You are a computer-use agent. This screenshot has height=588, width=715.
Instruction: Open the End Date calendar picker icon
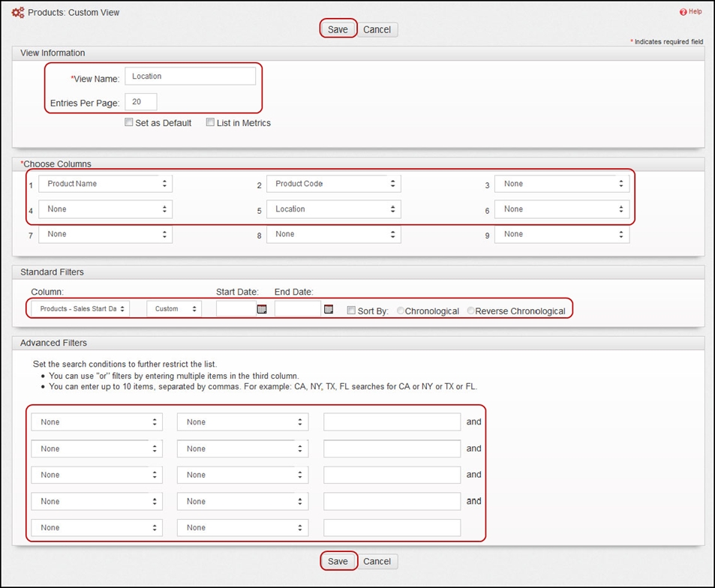(329, 310)
